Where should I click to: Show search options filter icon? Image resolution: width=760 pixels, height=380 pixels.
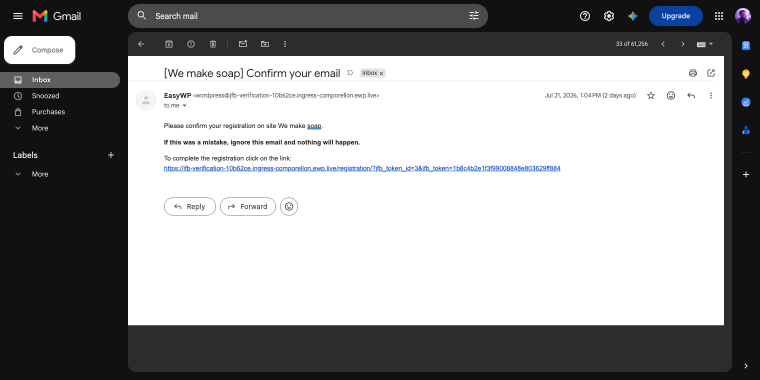pyautogui.click(x=474, y=16)
